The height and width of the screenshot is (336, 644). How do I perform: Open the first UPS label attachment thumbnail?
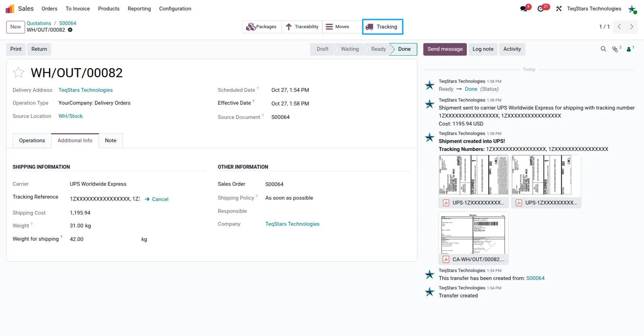click(473, 181)
